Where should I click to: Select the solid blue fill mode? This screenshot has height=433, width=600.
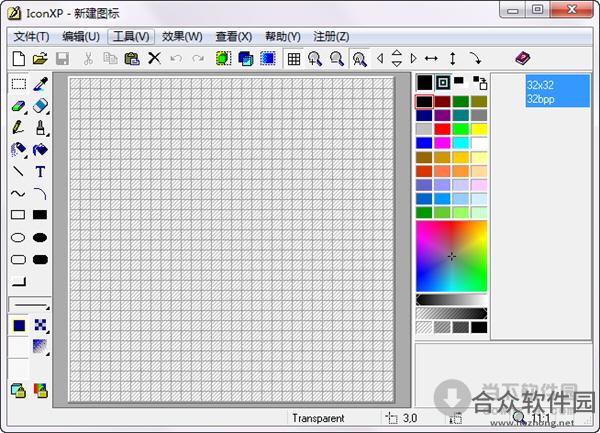pyautogui.click(x=19, y=326)
